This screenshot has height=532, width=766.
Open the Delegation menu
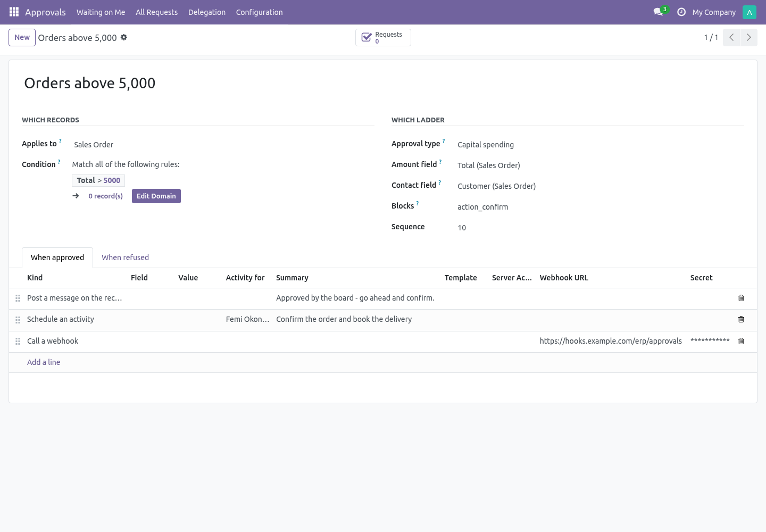[207, 12]
